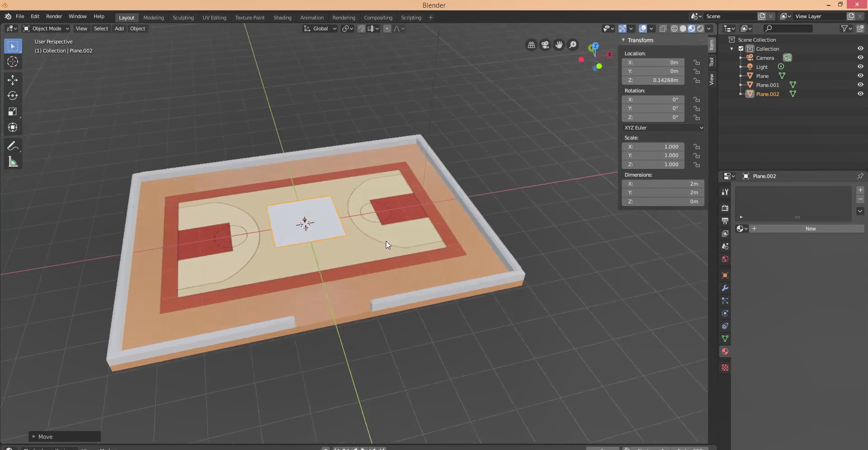Toggle orthographic/perspective grid view button
This screenshot has height=450, width=868.
click(531, 45)
